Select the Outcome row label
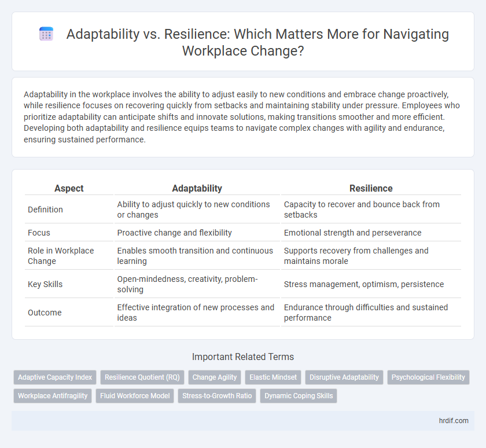Viewport: 486px width, 448px height. (x=45, y=313)
